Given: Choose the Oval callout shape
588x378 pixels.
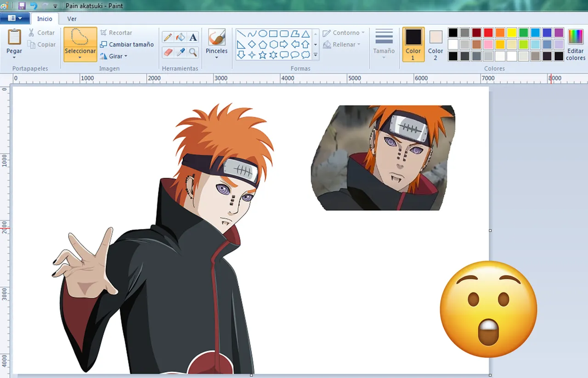Looking at the screenshot, I should point(295,55).
